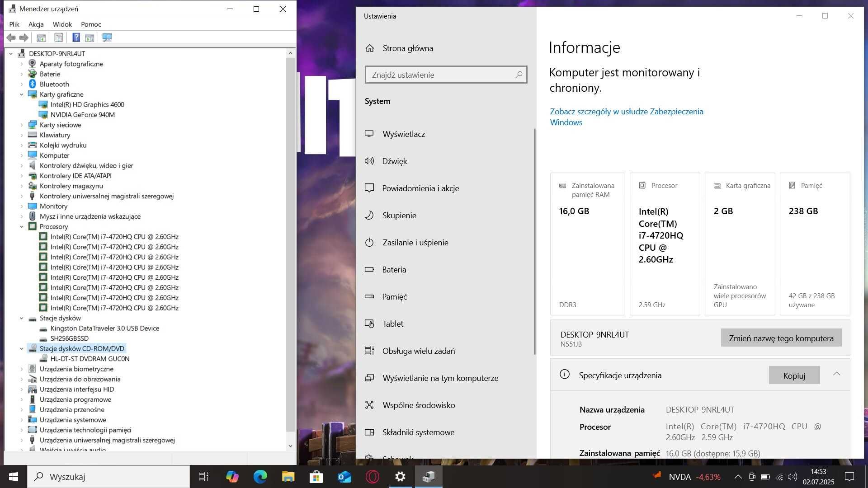Click the Strona główna link
The height and width of the screenshot is (488, 868).
[x=408, y=48]
